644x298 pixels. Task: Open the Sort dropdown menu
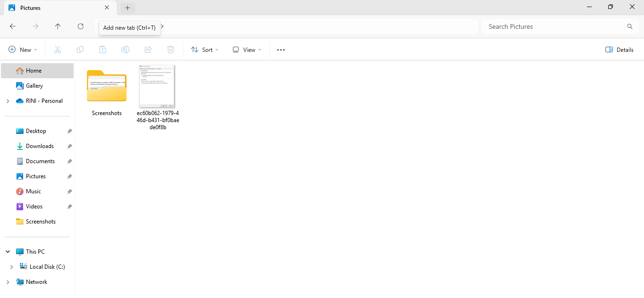pos(205,50)
